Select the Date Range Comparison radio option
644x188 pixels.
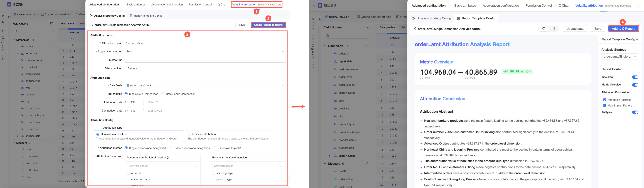(163, 94)
